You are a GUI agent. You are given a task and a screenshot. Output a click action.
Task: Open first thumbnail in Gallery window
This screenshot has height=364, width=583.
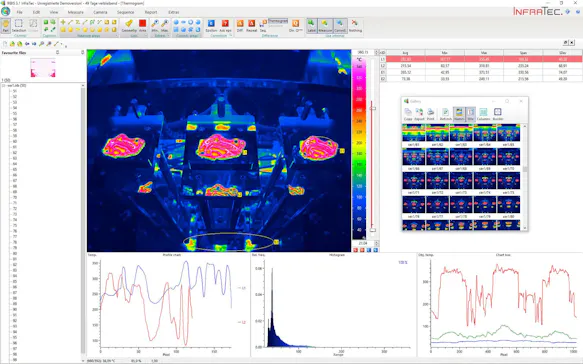(x=413, y=133)
